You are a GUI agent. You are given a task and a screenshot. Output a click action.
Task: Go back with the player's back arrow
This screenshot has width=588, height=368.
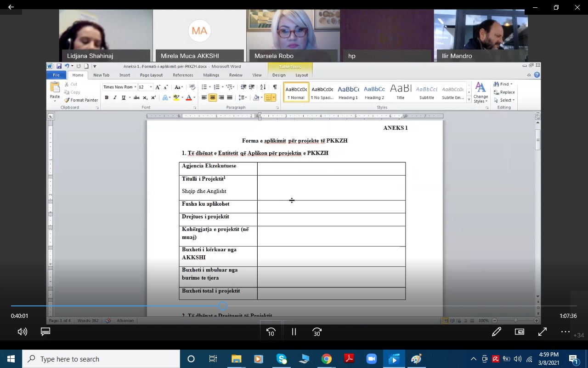coord(11,7)
